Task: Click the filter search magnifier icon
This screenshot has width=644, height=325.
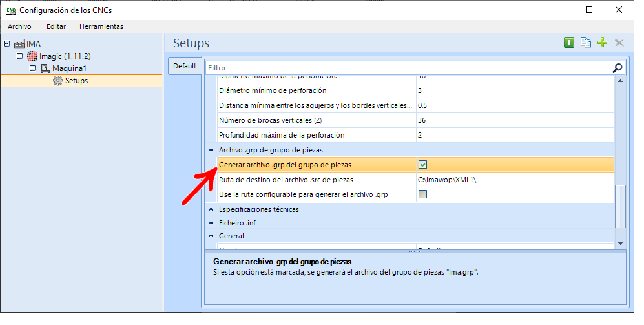Action: tap(617, 68)
